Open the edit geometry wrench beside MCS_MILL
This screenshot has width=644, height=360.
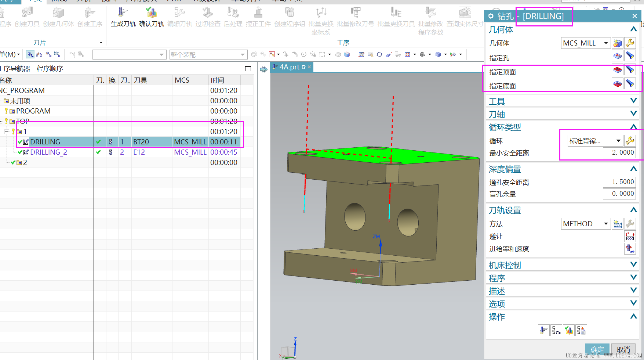(x=630, y=43)
